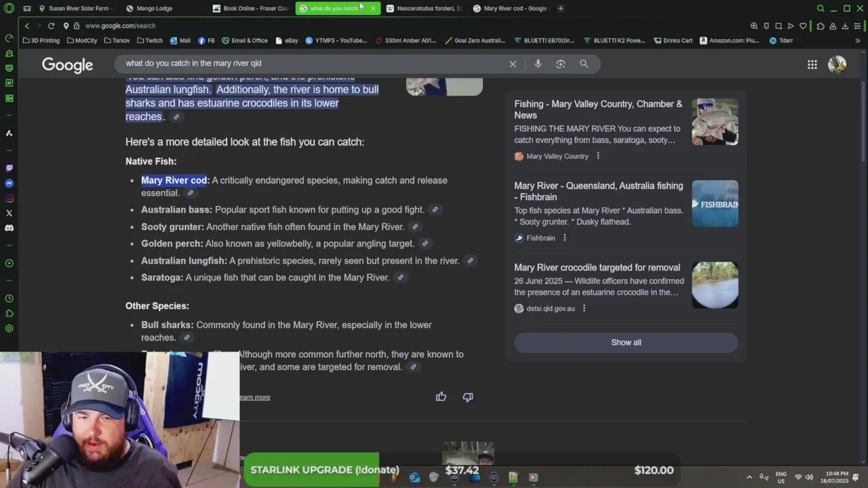Switch to Book Online - Fraser Coast tab
Image resolution: width=868 pixels, height=488 pixels.
click(x=250, y=8)
